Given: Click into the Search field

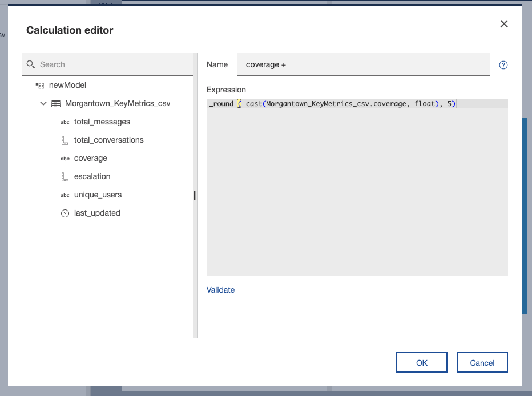Looking at the screenshot, I should click(107, 64).
